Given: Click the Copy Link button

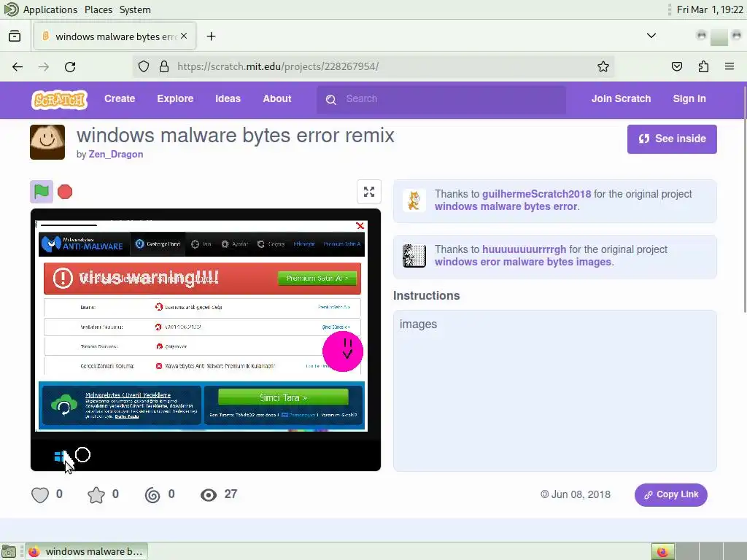Looking at the screenshot, I should tap(671, 495).
